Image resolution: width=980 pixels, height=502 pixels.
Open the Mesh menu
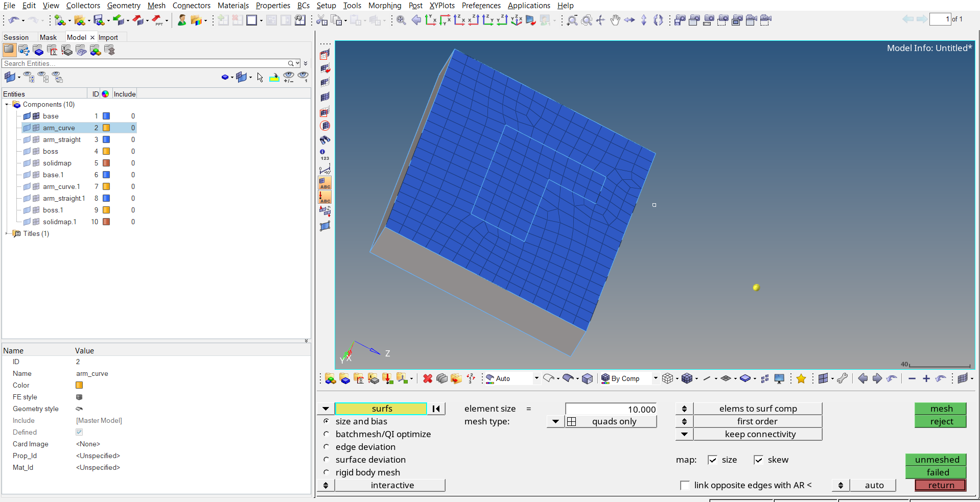pos(156,6)
